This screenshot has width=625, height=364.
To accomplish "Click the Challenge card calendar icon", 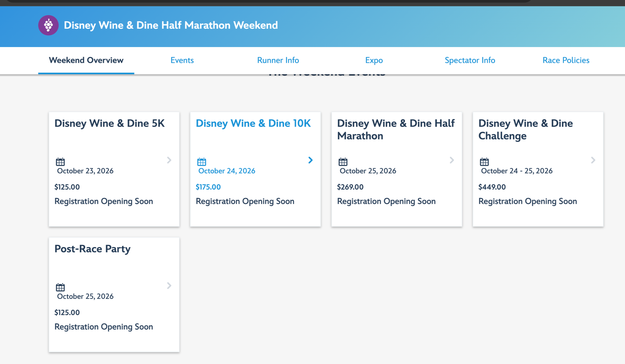I will click(484, 162).
